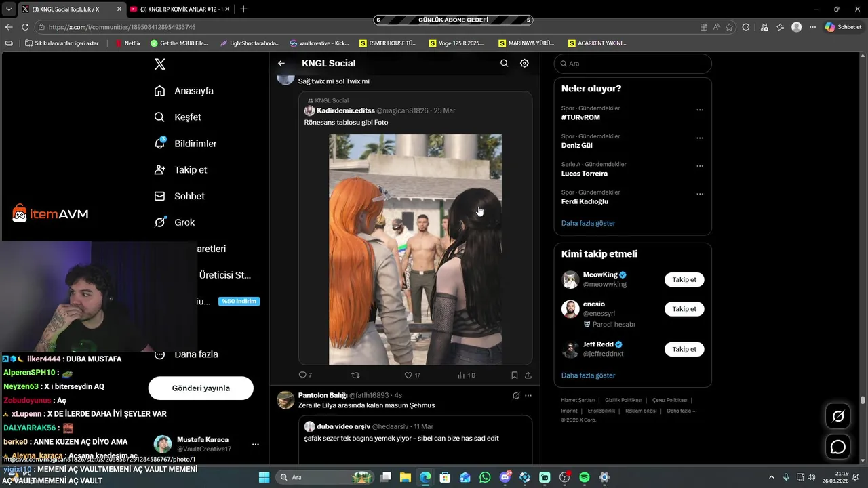
Task: Open more options on Pantolon Balığı post
Action: (x=528, y=395)
